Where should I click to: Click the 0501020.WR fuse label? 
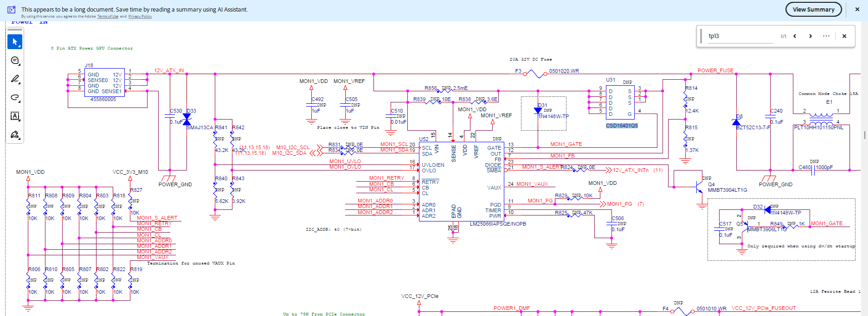[564, 71]
